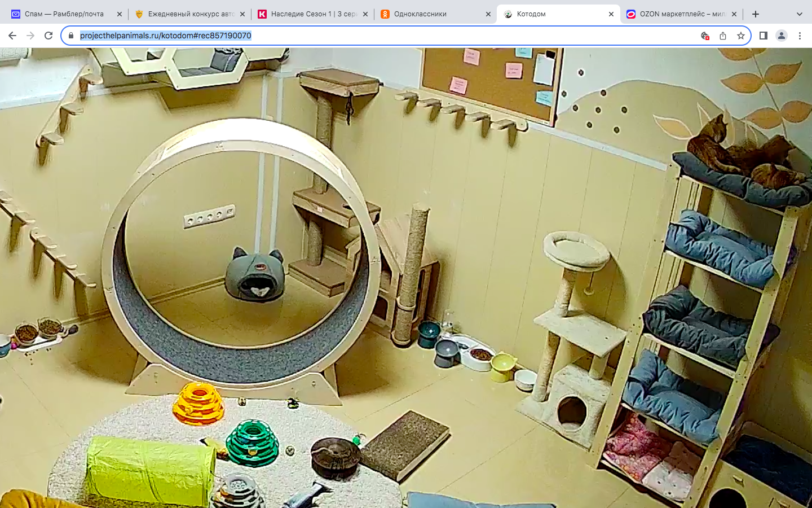Screen dimensions: 812x508
Task: Click the back navigation arrow
Action: 12,36
